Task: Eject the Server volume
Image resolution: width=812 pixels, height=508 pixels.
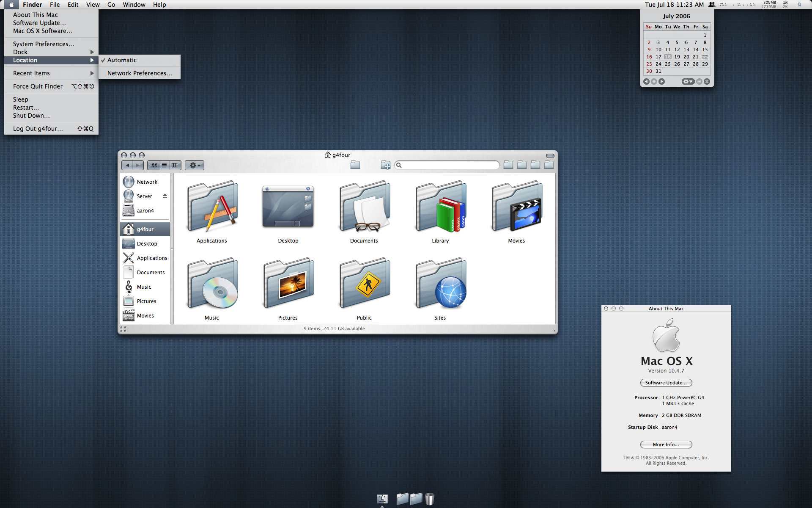Action: pos(165,196)
